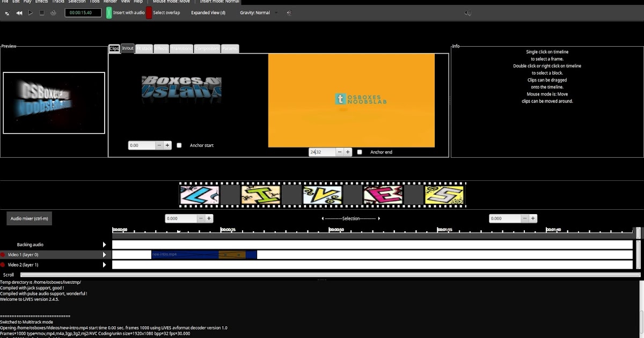Image resolution: width=644 pixels, height=338 pixels.
Task: Switch to the Transitions tab
Action: pyautogui.click(x=181, y=48)
